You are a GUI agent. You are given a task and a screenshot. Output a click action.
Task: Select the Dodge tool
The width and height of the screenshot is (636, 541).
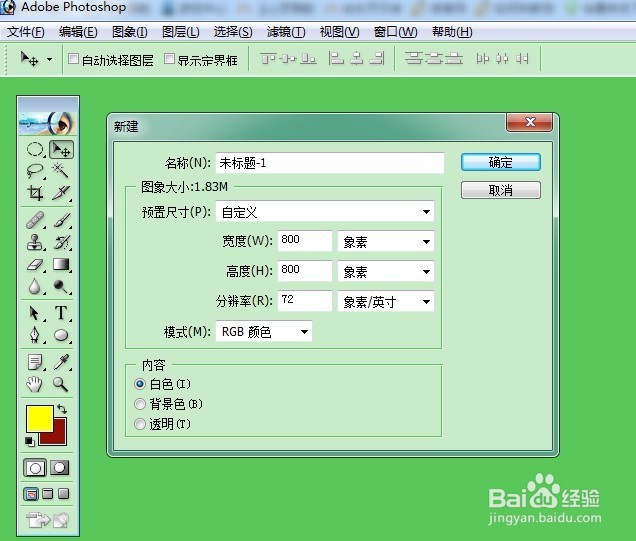point(61,286)
